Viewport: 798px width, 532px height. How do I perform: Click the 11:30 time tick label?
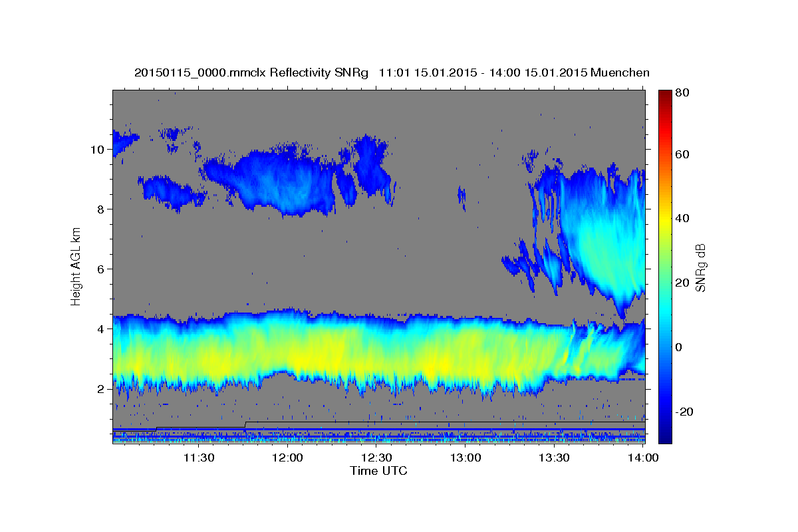[x=198, y=458]
